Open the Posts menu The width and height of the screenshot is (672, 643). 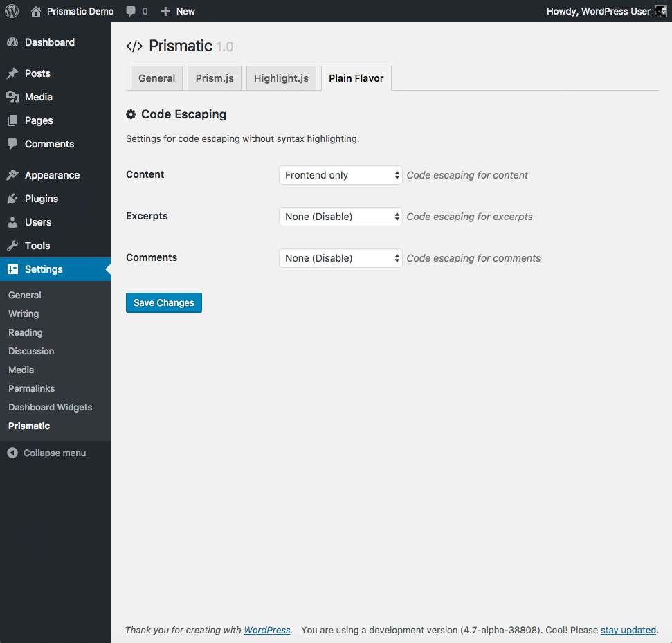click(37, 73)
